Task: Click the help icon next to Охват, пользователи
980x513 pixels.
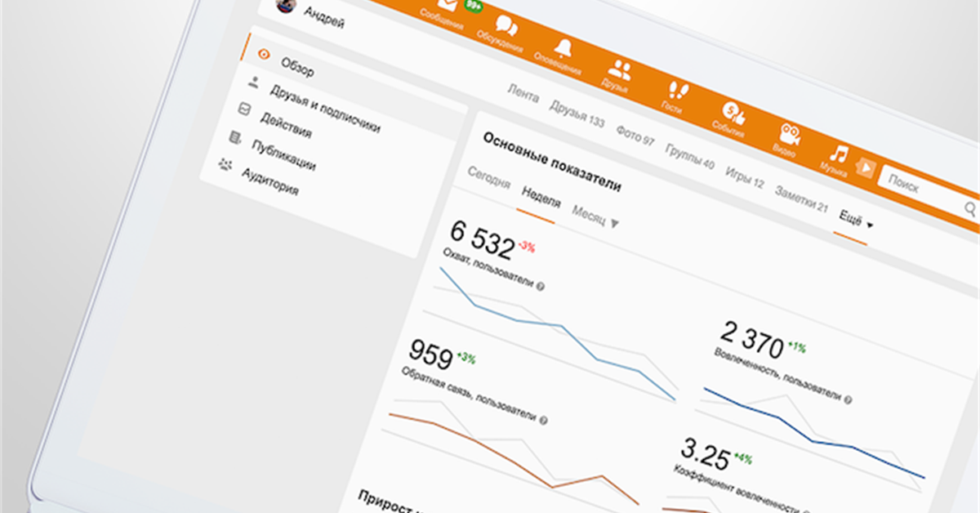Action: 541,286
